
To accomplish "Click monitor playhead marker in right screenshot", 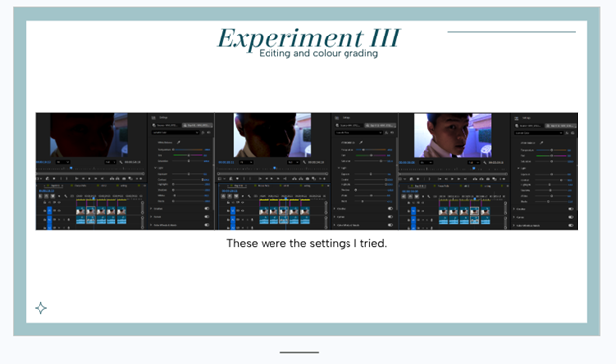I will (x=474, y=168).
